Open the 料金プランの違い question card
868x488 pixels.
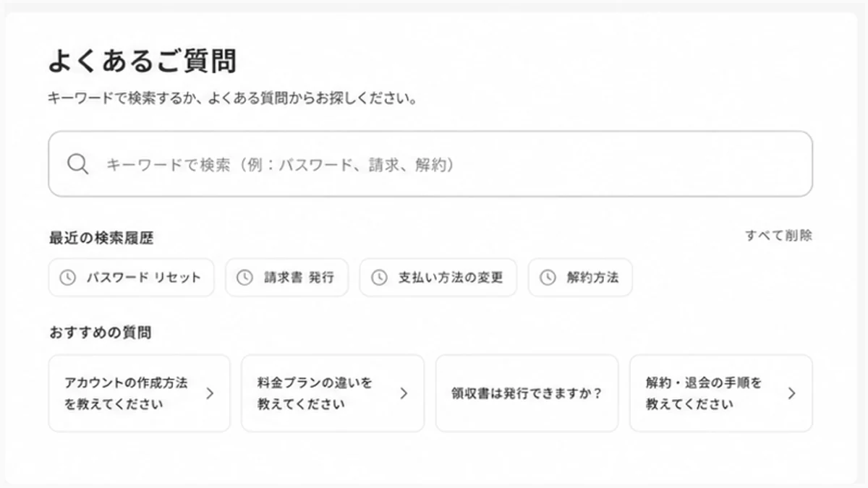tap(333, 393)
